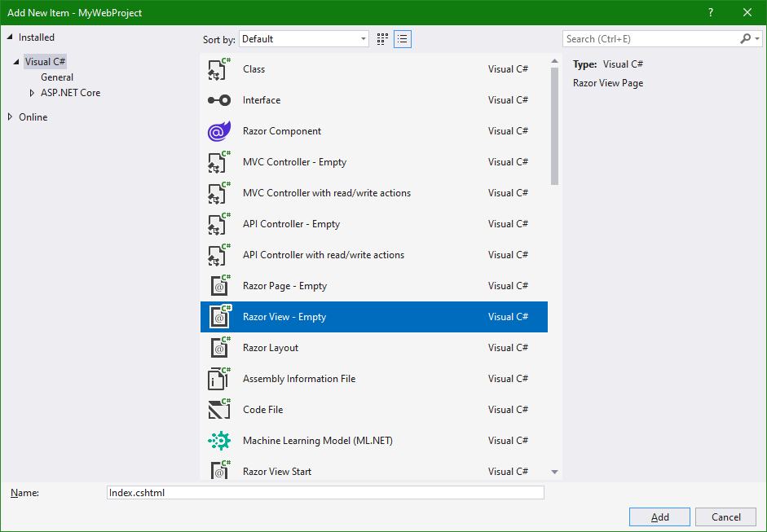Image resolution: width=767 pixels, height=532 pixels.
Task: Click the Interface template icon
Action: (218, 100)
